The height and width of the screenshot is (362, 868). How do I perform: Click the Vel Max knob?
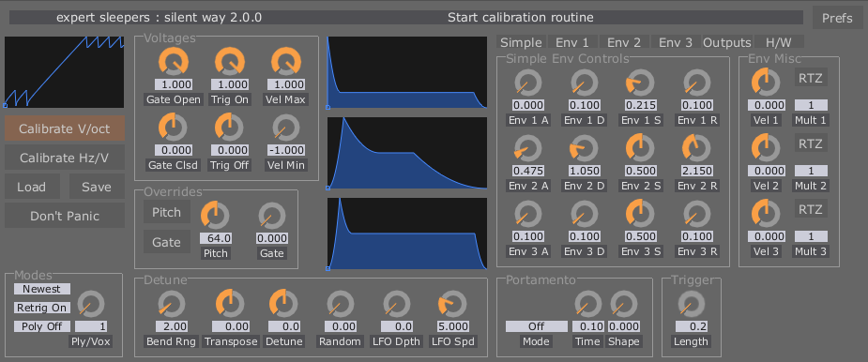pyautogui.click(x=286, y=61)
